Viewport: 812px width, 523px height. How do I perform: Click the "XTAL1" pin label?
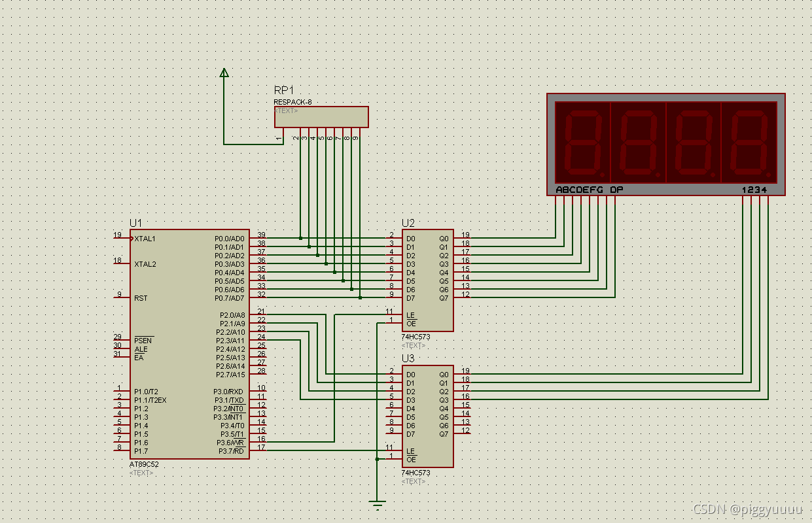pos(145,239)
